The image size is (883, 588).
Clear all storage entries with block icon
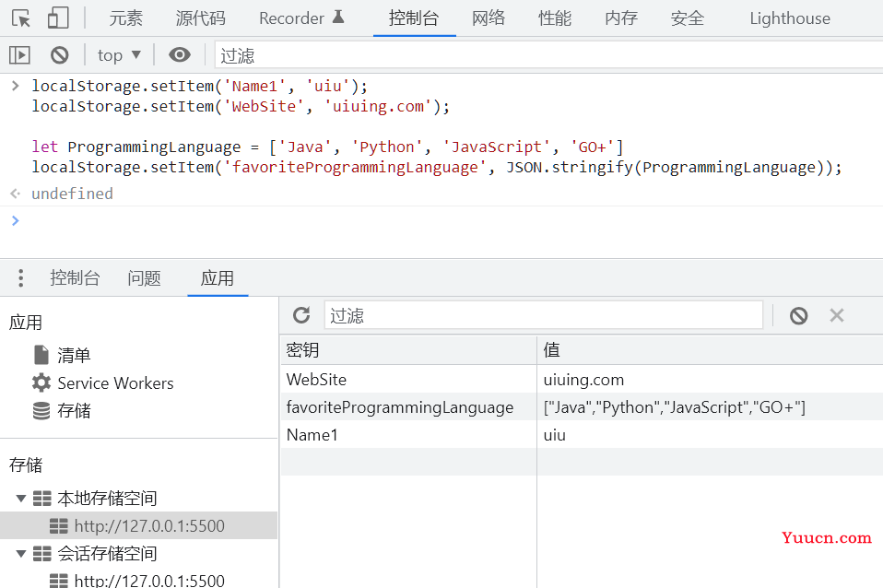798,315
